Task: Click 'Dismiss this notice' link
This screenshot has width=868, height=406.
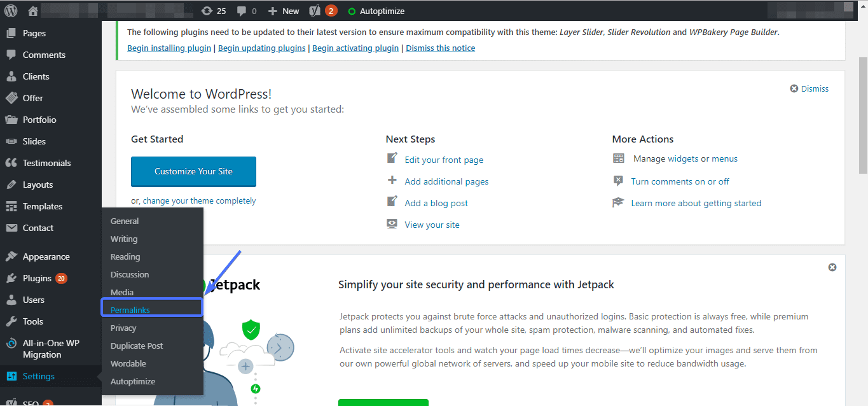Action: coord(441,48)
